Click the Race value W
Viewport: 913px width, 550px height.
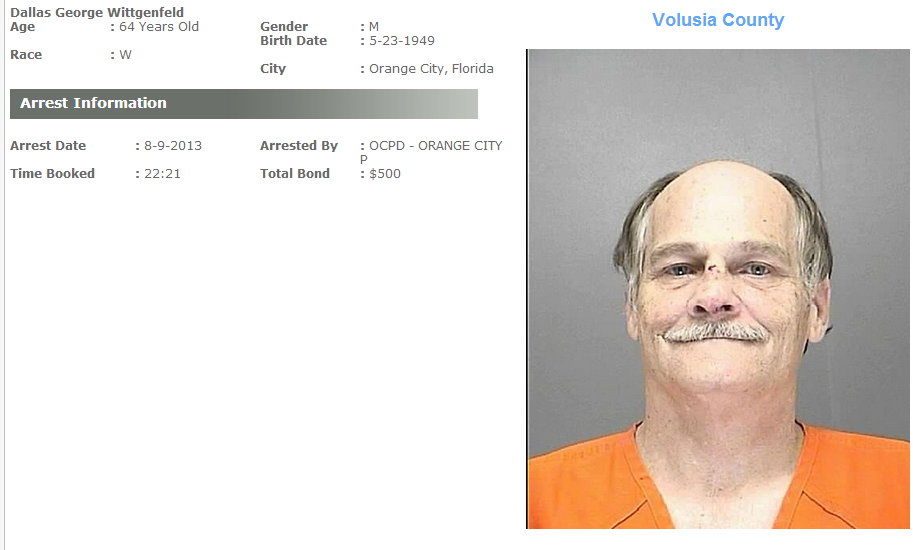point(125,55)
